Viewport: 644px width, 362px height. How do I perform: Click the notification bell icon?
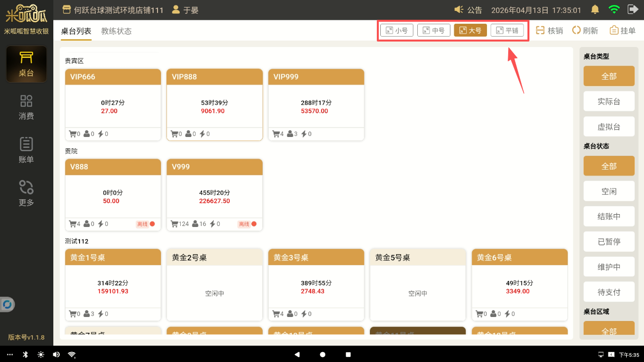point(595,9)
